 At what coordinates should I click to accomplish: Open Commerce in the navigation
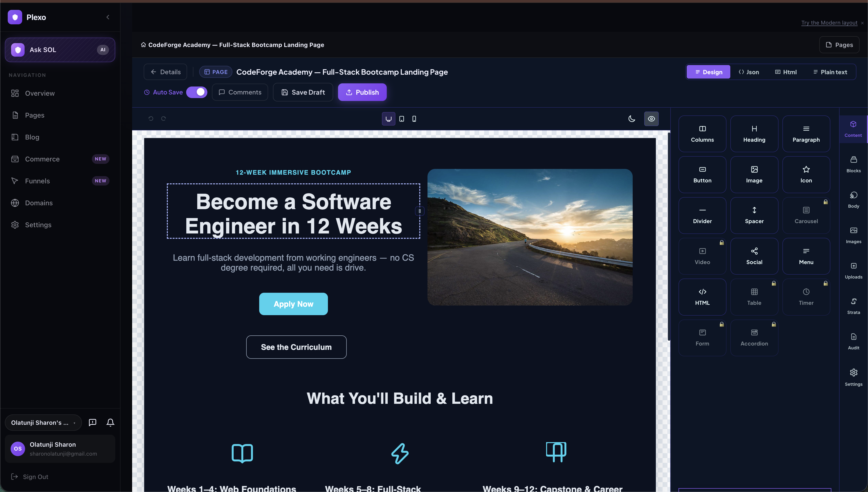point(60,159)
